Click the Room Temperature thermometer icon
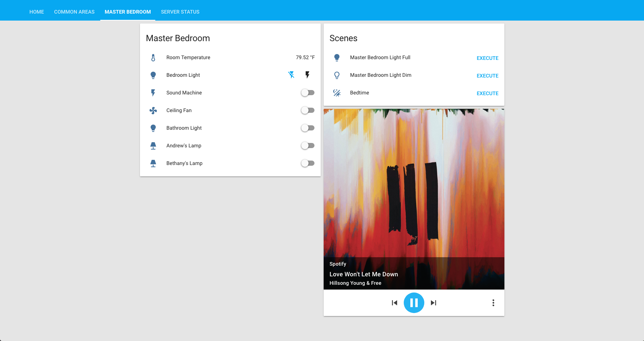 coord(153,58)
